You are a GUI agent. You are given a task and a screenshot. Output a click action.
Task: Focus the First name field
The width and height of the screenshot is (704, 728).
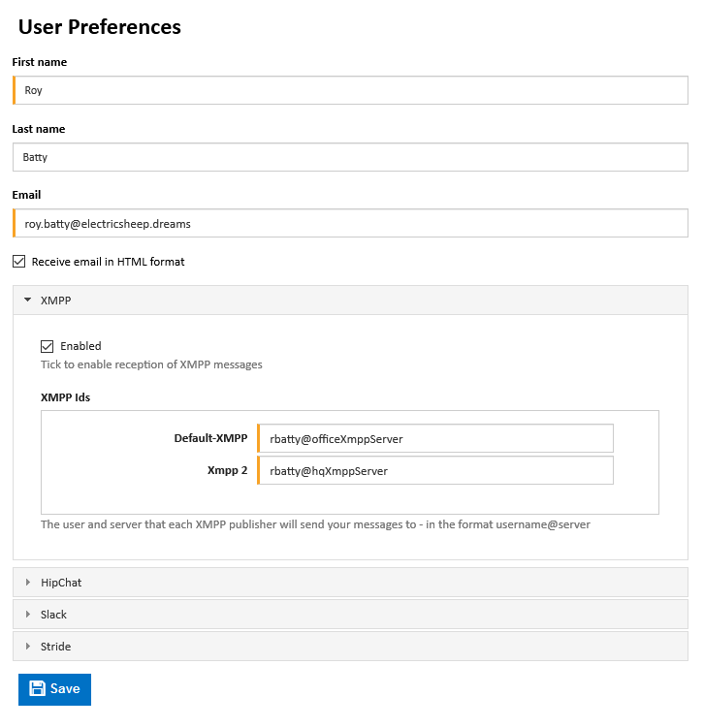coord(351,90)
